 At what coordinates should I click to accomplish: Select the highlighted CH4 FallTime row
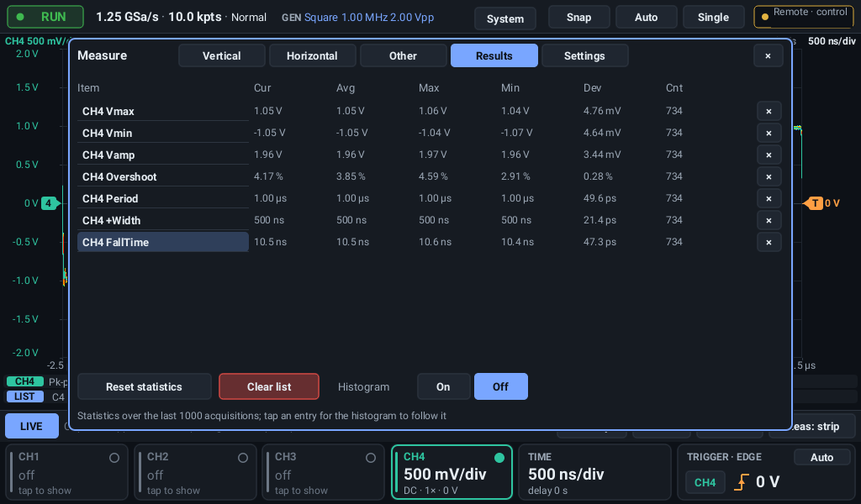click(163, 243)
